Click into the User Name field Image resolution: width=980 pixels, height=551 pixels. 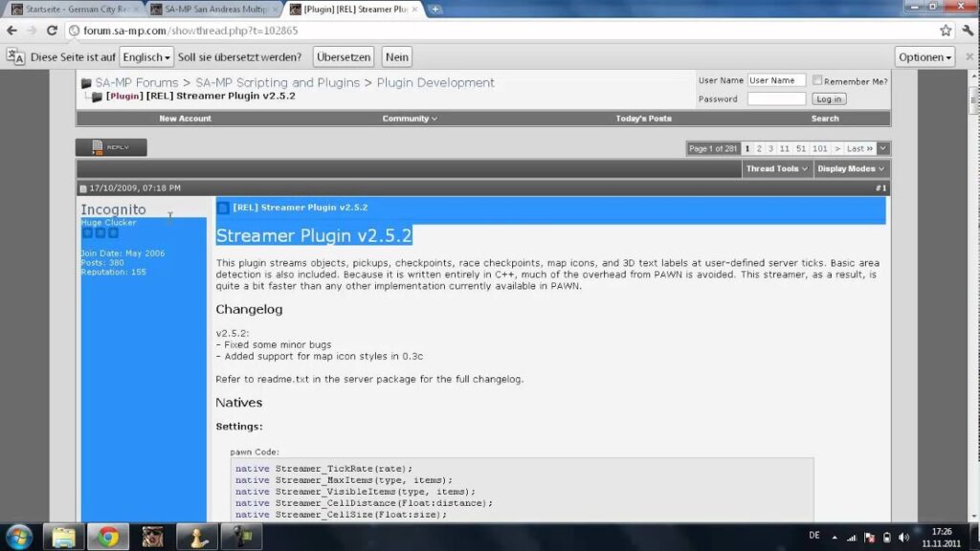coord(776,80)
